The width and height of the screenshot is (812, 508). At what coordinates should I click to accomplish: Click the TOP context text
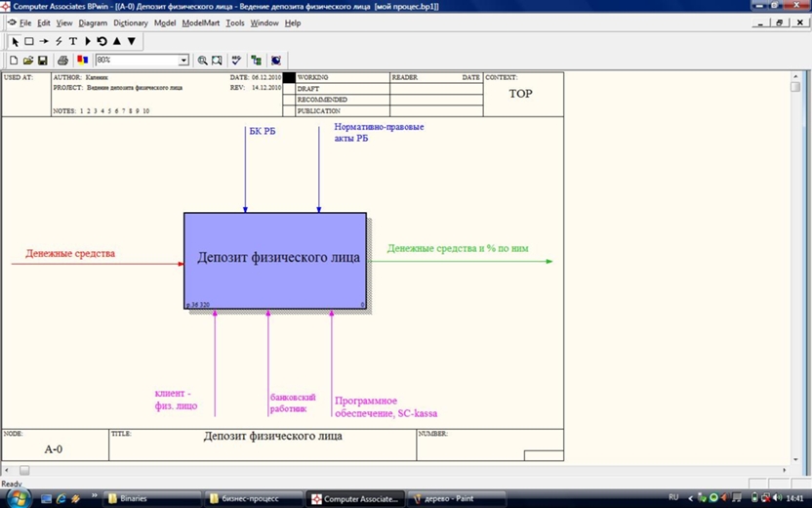520,94
